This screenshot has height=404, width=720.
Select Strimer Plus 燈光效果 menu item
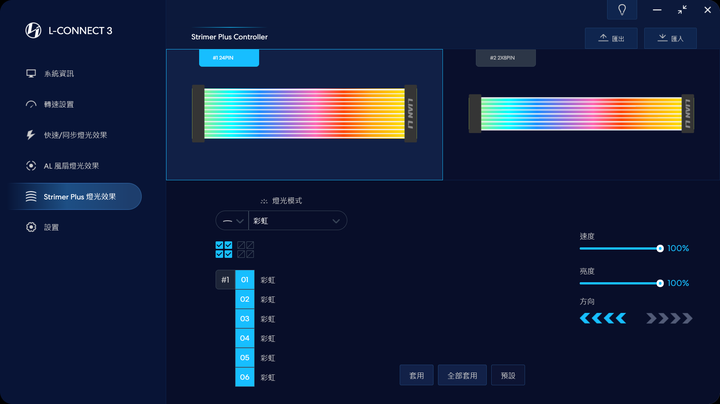[74, 196]
